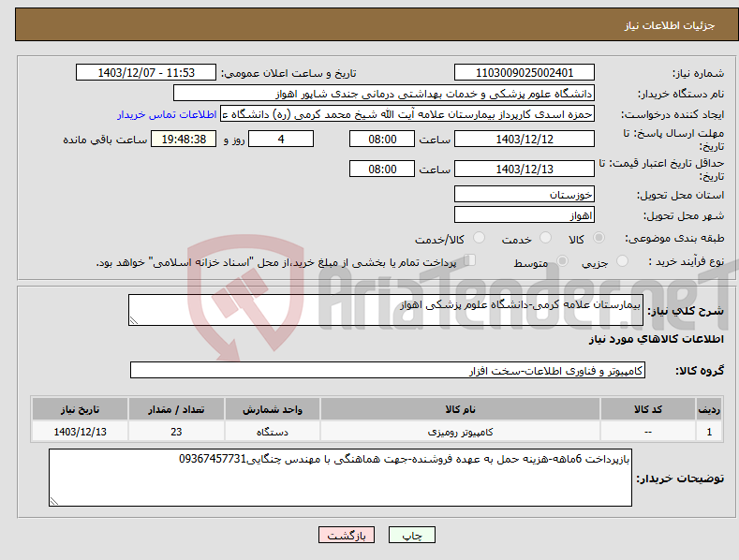Viewport: 739px width, 560px height.
Task: Click the row number cell 1
Action: (x=709, y=432)
